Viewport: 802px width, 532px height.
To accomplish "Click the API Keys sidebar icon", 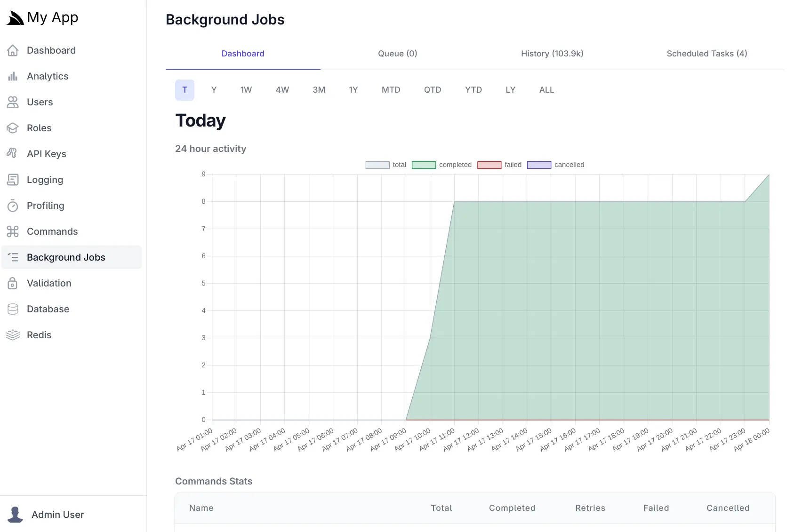I will pyautogui.click(x=13, y=153).
